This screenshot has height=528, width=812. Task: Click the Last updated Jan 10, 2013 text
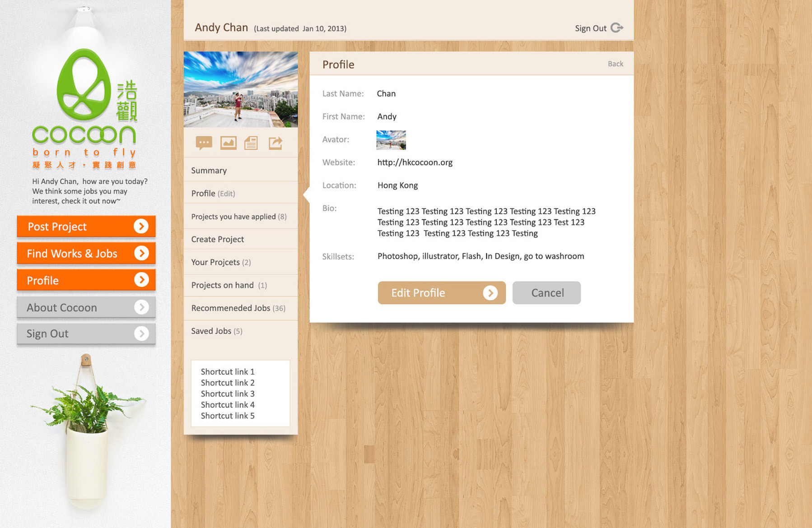click(300, 28)
